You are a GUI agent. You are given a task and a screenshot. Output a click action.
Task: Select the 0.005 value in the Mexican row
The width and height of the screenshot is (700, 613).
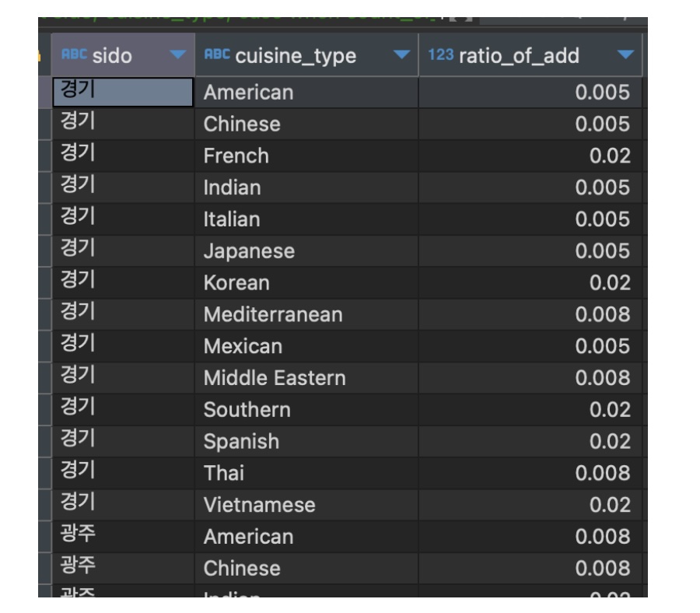coord(530,346)
